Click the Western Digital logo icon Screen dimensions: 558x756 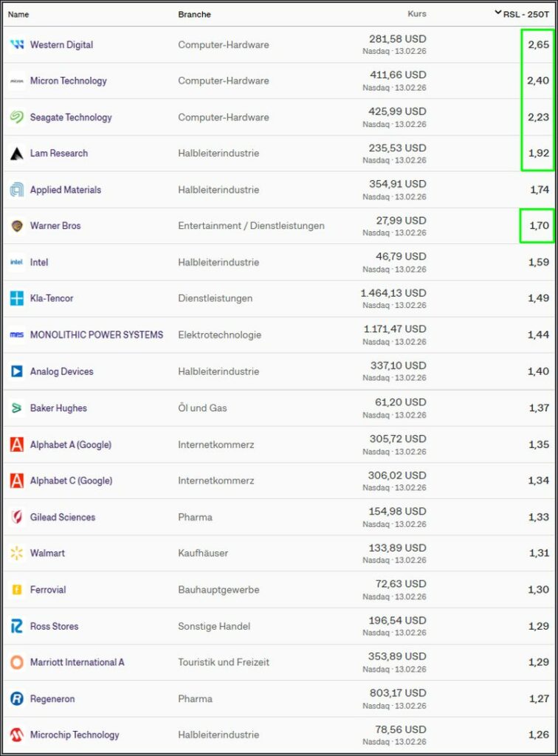pyautogui.click(x=17, y=45)
